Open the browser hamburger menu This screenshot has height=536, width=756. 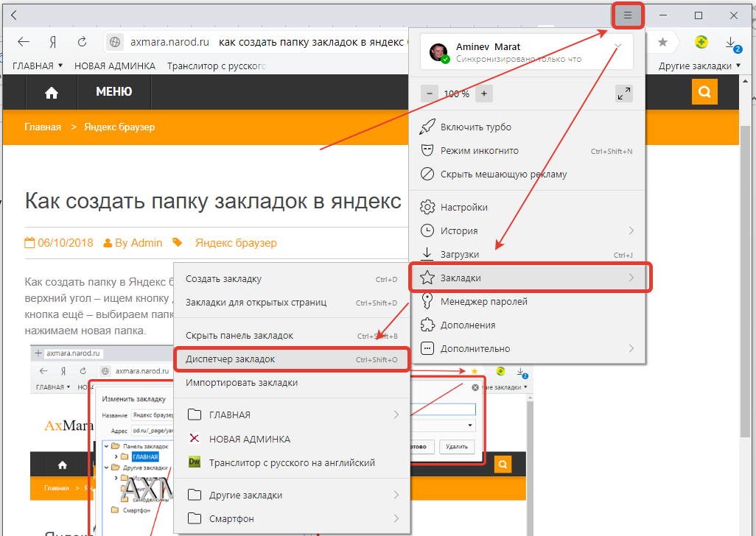point(627,15)
